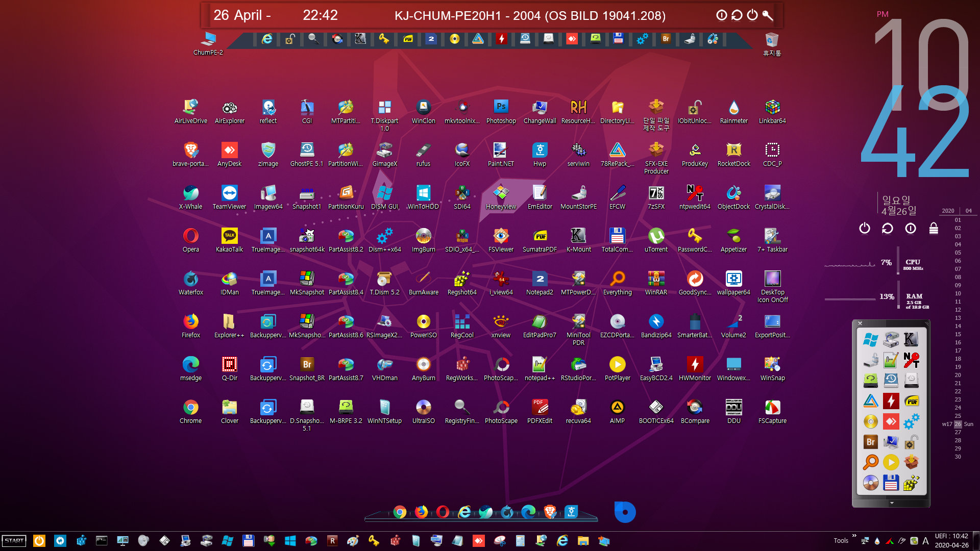This screenshot has width=980, height=551.
Task: Launch the DDU desktop icon
Action: coord(734,412)
